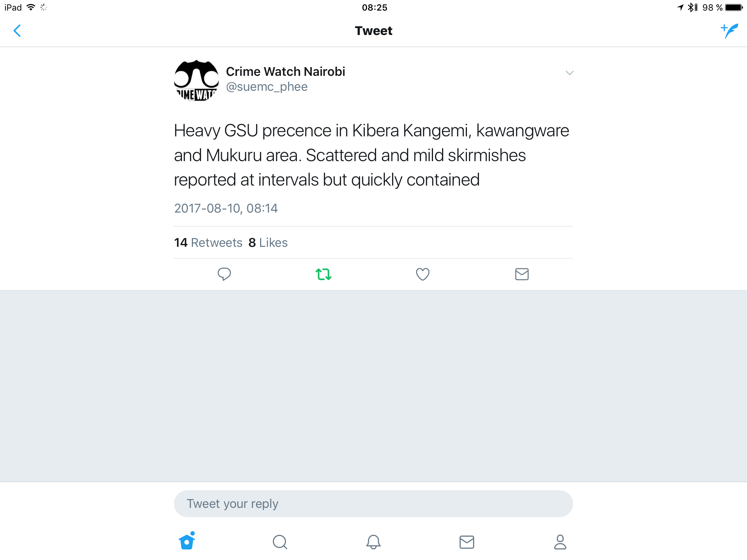Viewport: 747px width, 560px height.
Task: Open Crime Watch Nairobi profile picture
Action: pyautogui.click(x=196, y=80)
